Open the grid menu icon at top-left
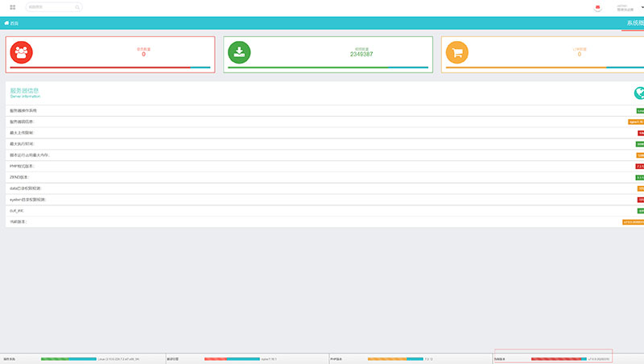This screenshot has width=644, height=364. click(x=13, y=7)
